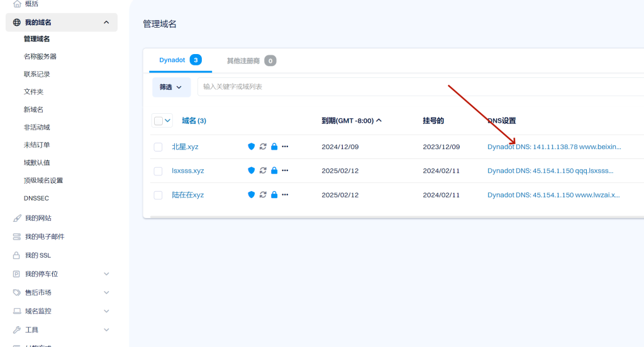Open the lsxsss.xyz domain link
Image resolution: width=644 pixels, height=347 pixels.
(x=187, y=170)
